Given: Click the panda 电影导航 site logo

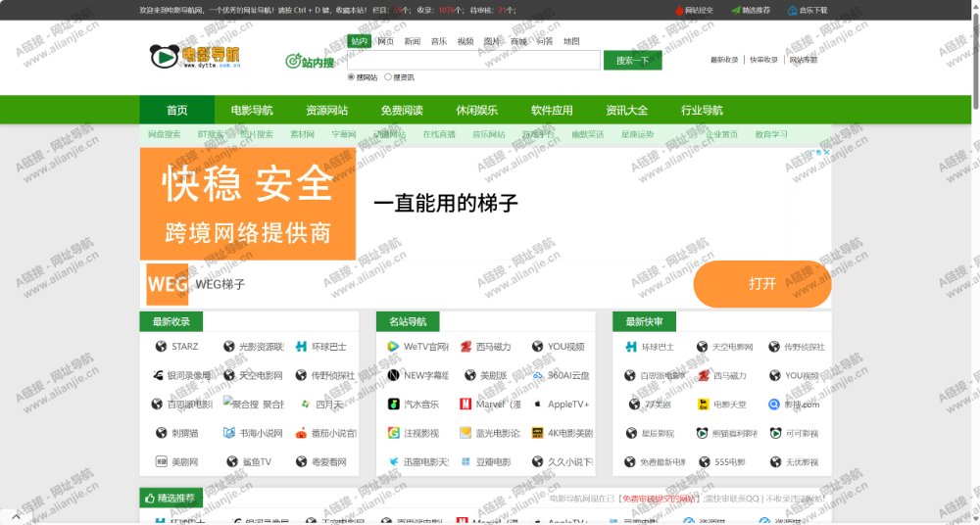Looking at the screenshot, I should coord(195,56).
